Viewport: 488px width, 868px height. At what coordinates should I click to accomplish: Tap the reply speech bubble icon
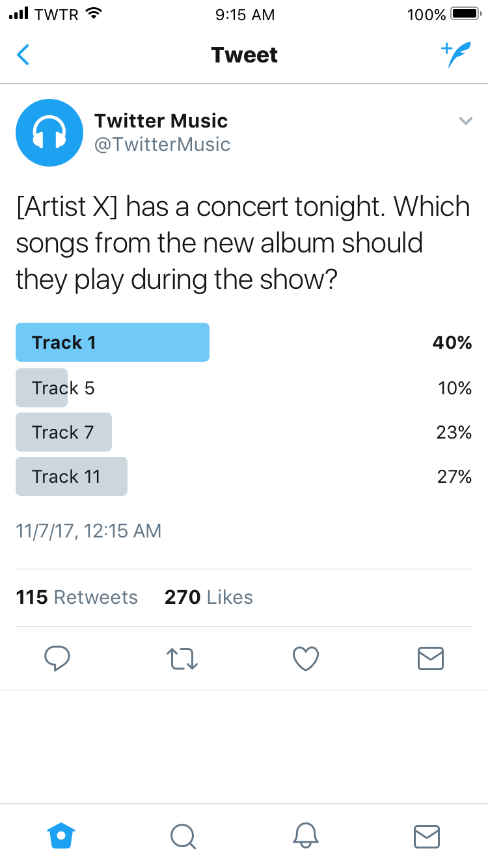click(x=57, y=658)
